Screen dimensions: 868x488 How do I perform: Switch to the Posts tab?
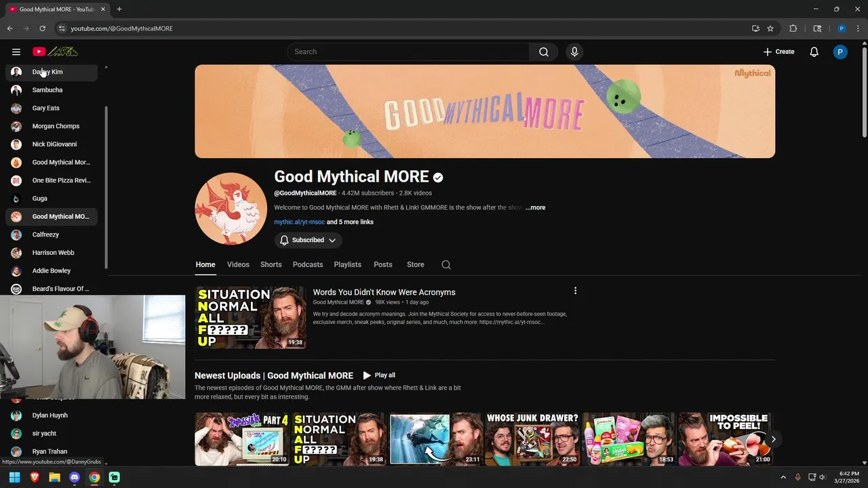pos(382,264)
